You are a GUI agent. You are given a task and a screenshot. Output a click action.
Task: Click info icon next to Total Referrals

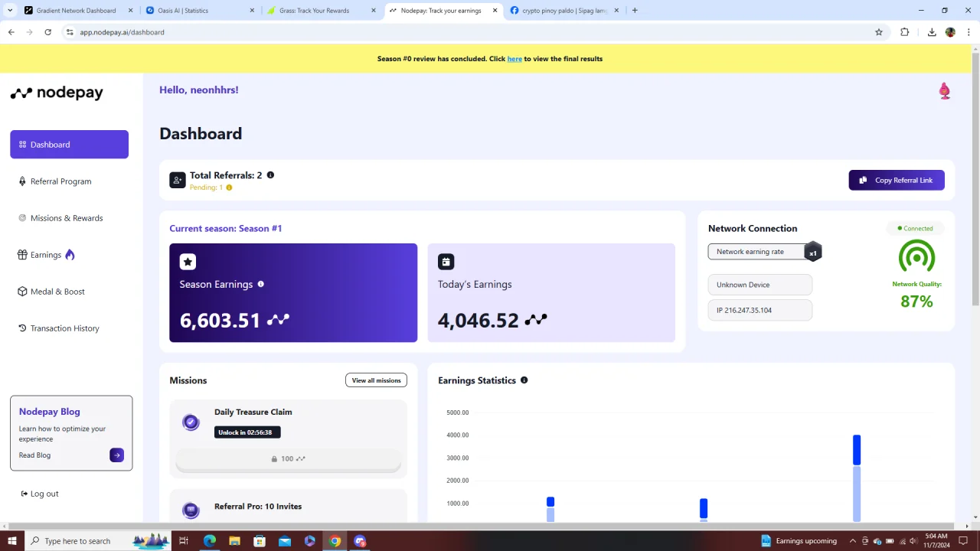tap(270, 175)
